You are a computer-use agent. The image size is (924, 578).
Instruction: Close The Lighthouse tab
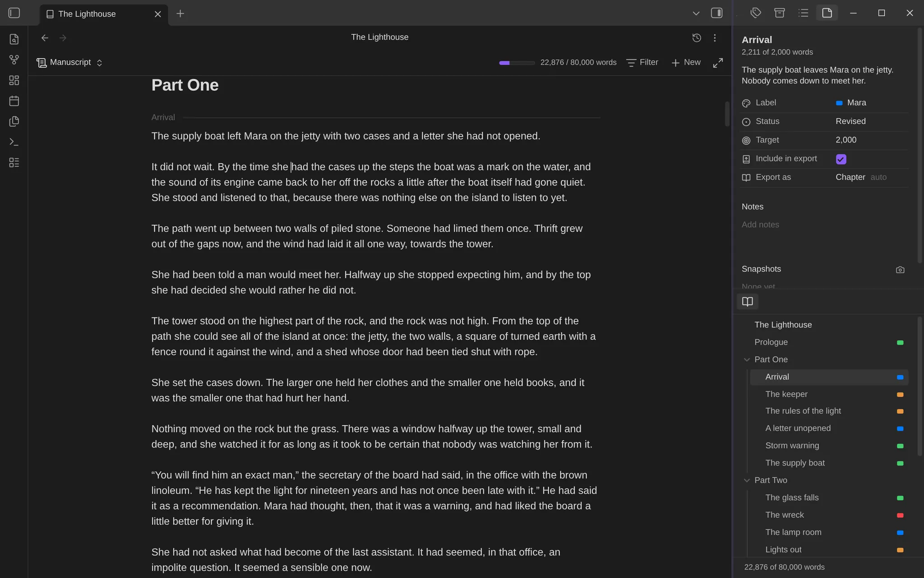tap(158, 14)
